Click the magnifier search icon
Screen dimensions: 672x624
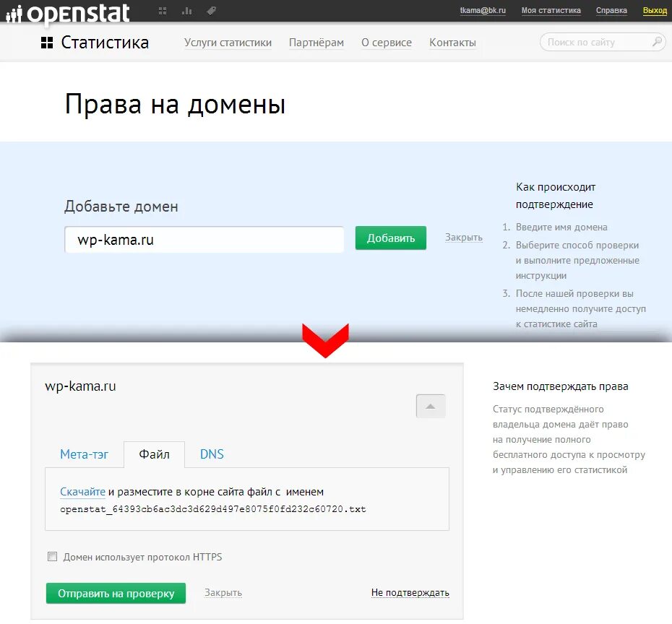coord(657,42)
